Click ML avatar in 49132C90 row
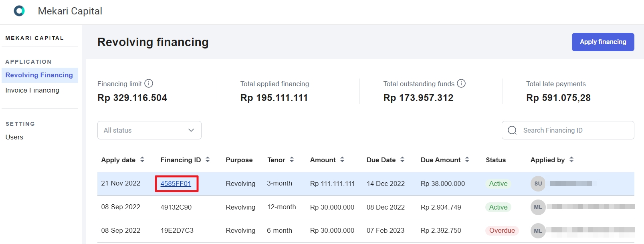The image size is (644, 244). coord(538,207)
